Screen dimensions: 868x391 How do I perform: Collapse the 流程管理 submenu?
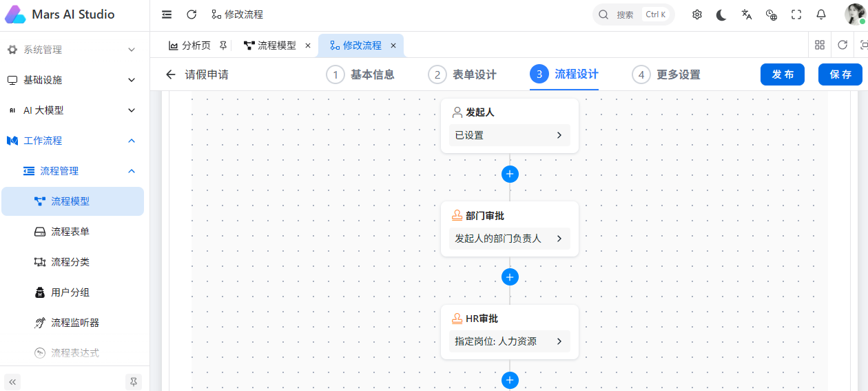[74, 171]
